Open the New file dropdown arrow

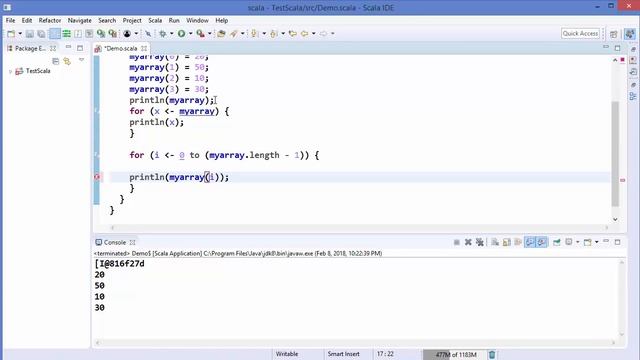point(20,33)
